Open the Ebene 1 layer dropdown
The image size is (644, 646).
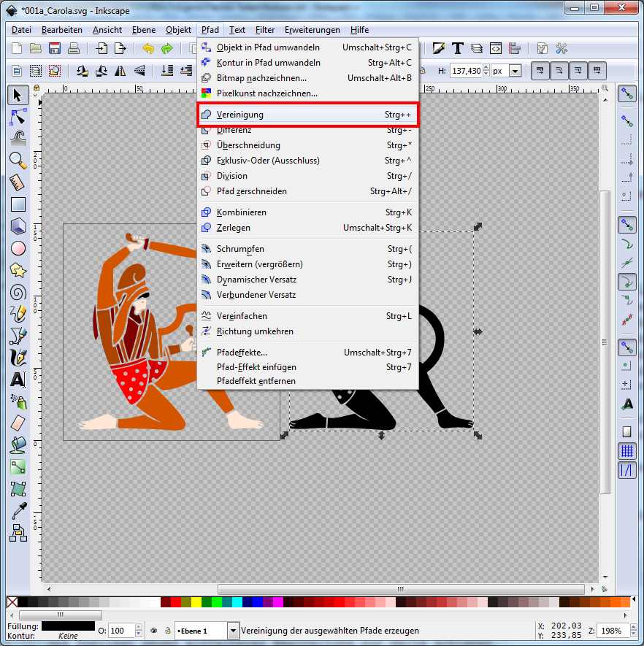coord(233,631)
